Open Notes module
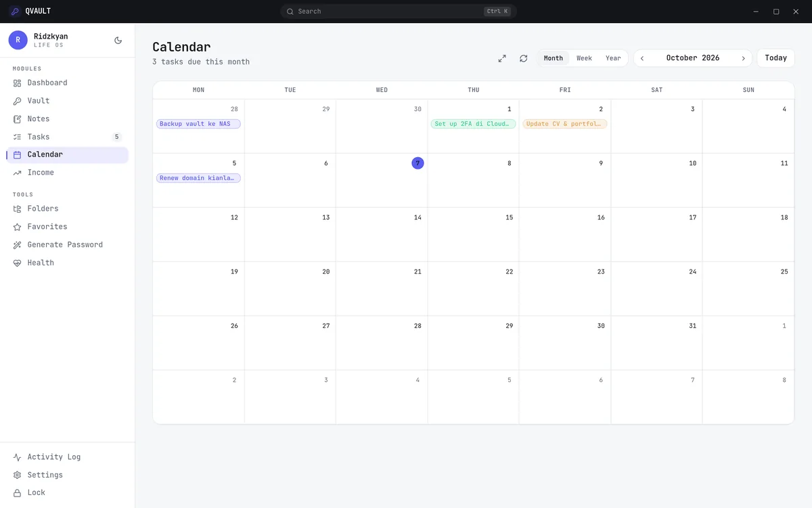Image resolution: width=812 pixels, height=508 pixels. click(39, 119)
